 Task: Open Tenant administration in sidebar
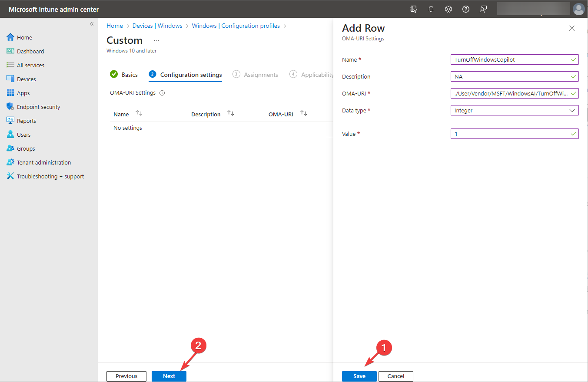(43, 162)
